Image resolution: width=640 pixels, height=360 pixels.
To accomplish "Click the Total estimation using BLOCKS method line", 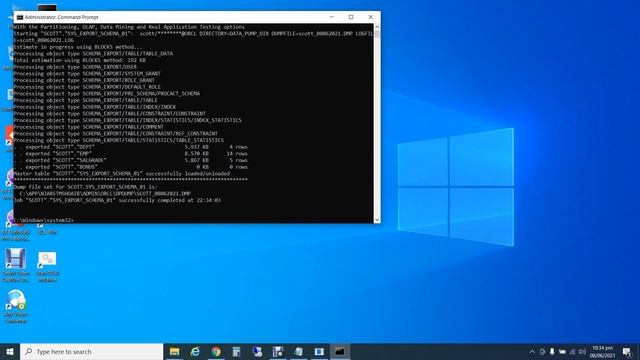I will click(80, 60).
